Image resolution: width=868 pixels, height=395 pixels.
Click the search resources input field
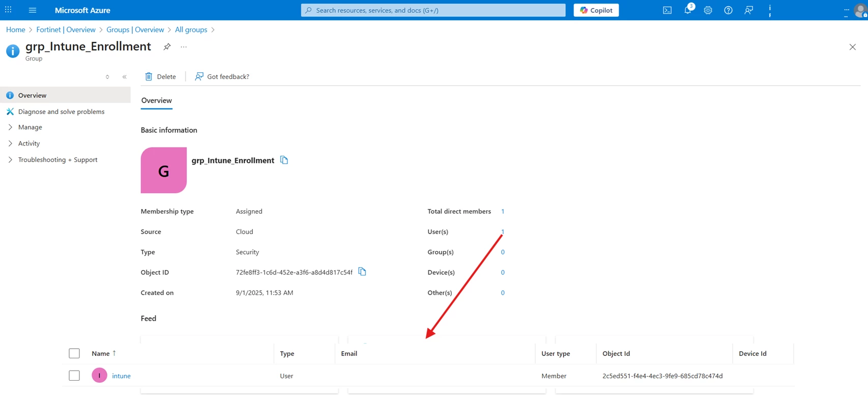433,10
